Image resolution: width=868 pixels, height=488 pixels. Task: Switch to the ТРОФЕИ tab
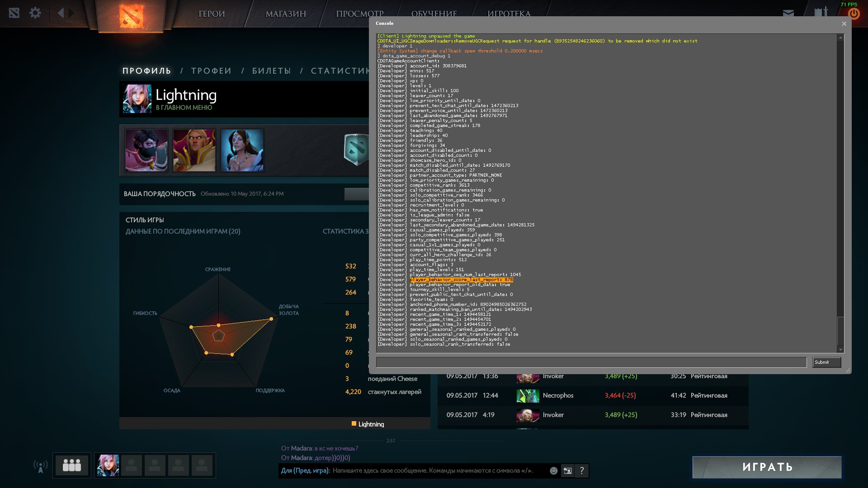point(211,71)
